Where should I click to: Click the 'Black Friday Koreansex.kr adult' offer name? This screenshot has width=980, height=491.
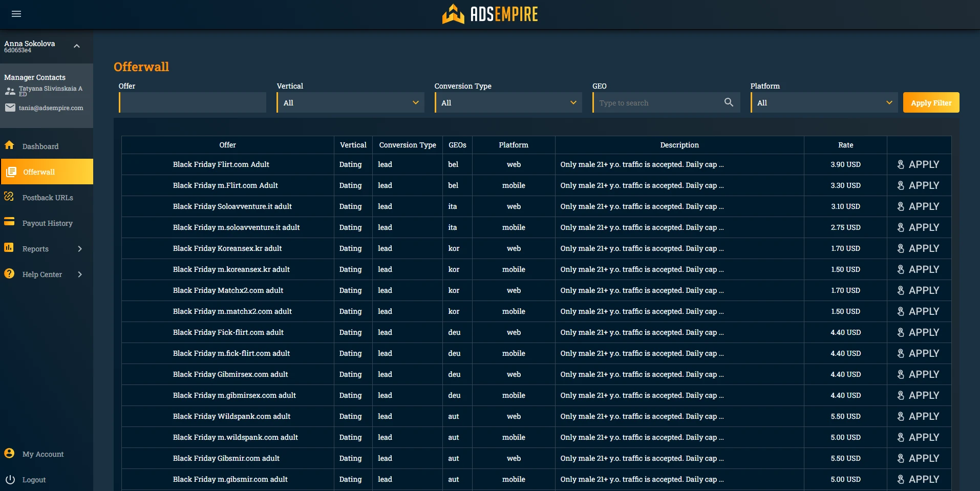227,248
